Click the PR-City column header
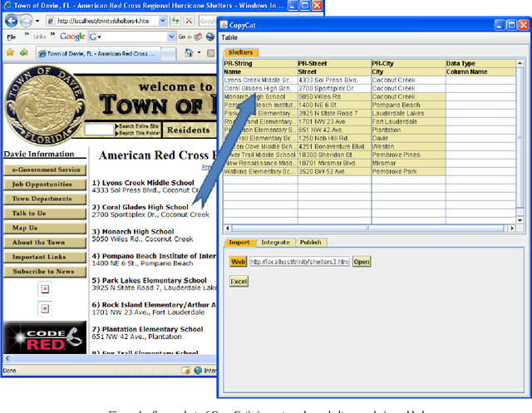This screenshot has height=413, width=532. click(408, 63)
